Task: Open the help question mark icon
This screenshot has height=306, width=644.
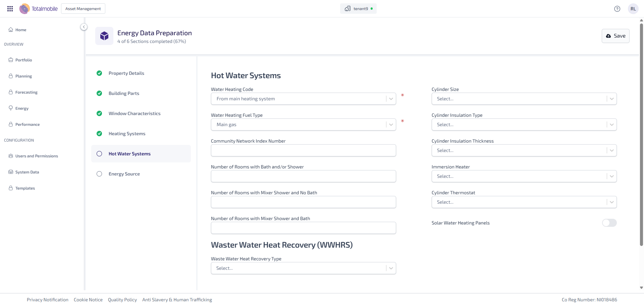Action: (x=617, y=9)
